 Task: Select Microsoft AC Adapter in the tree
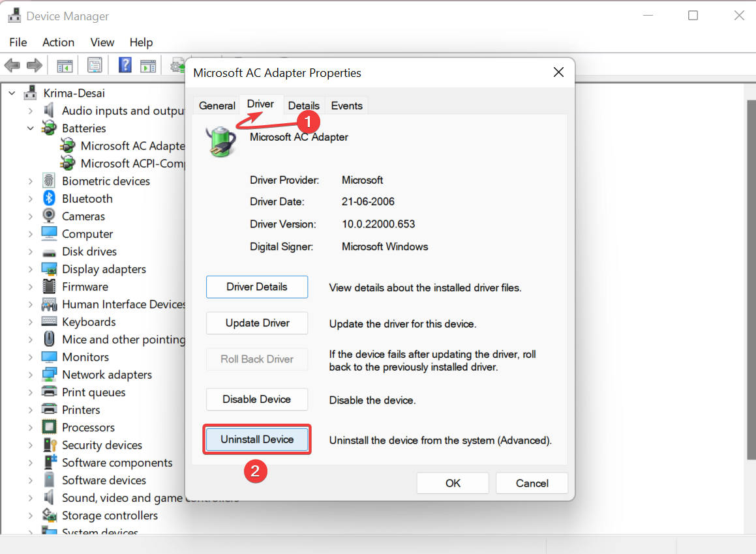pos(132,146)
